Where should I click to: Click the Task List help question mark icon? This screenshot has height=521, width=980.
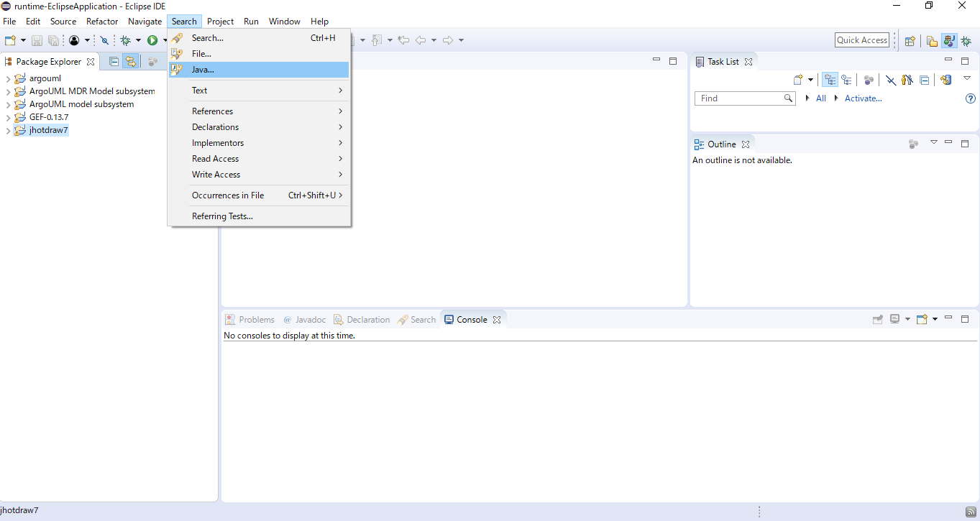pos(970,98)
